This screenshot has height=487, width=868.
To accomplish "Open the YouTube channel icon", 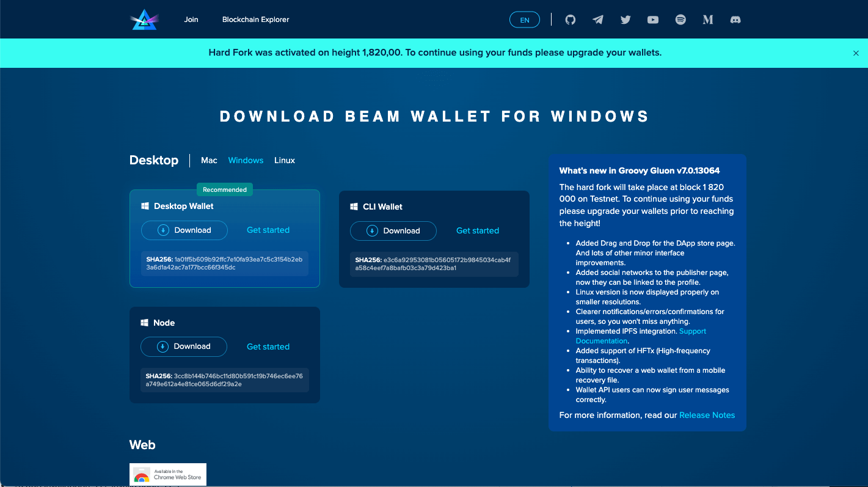I will click(x=653, y=20).
